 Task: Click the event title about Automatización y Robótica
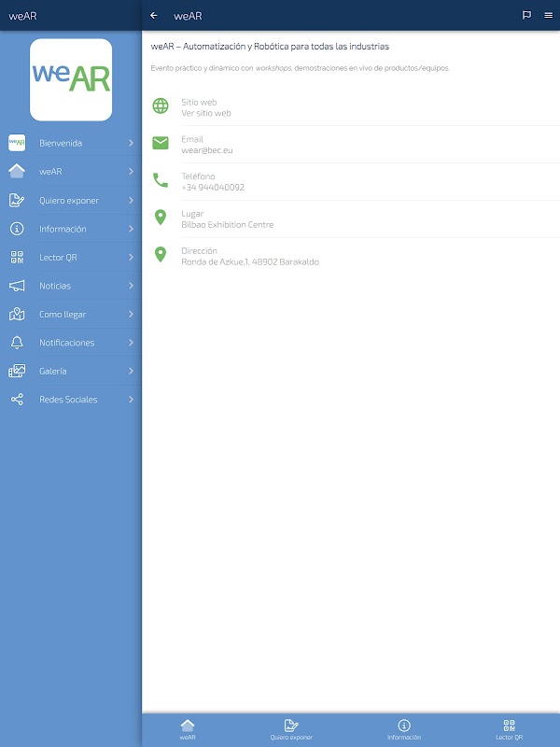pos(270,46)
